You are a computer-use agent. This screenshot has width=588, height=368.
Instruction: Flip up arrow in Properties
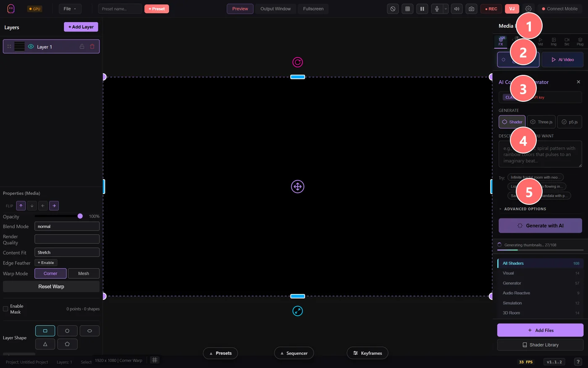point(21,206)
